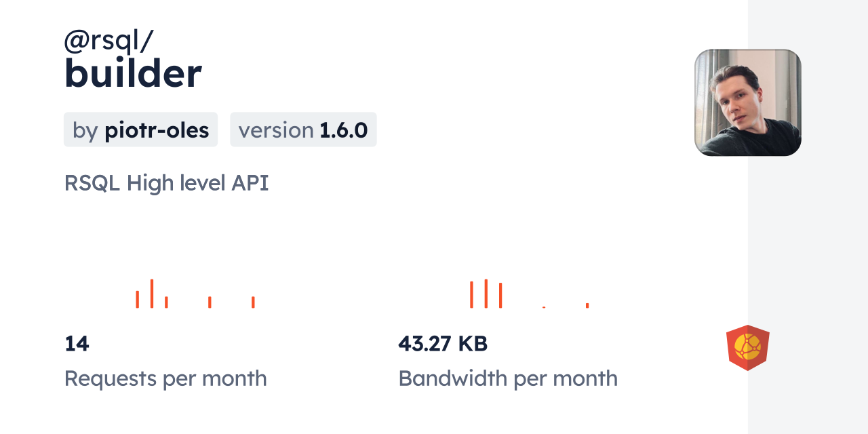Click the "@rsql/" scope text
Viewport: 868px width, 434px height.
point(108,41)
